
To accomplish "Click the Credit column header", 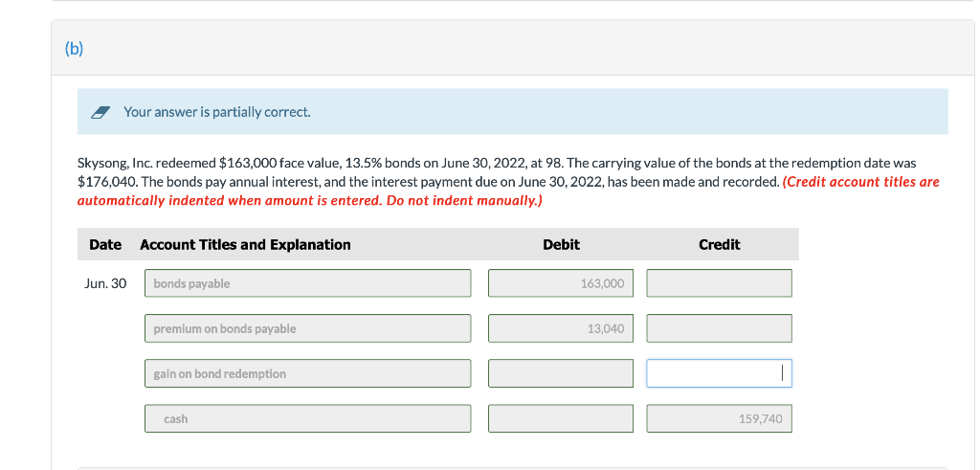I will pyautogui.click(x=720, y=244).
